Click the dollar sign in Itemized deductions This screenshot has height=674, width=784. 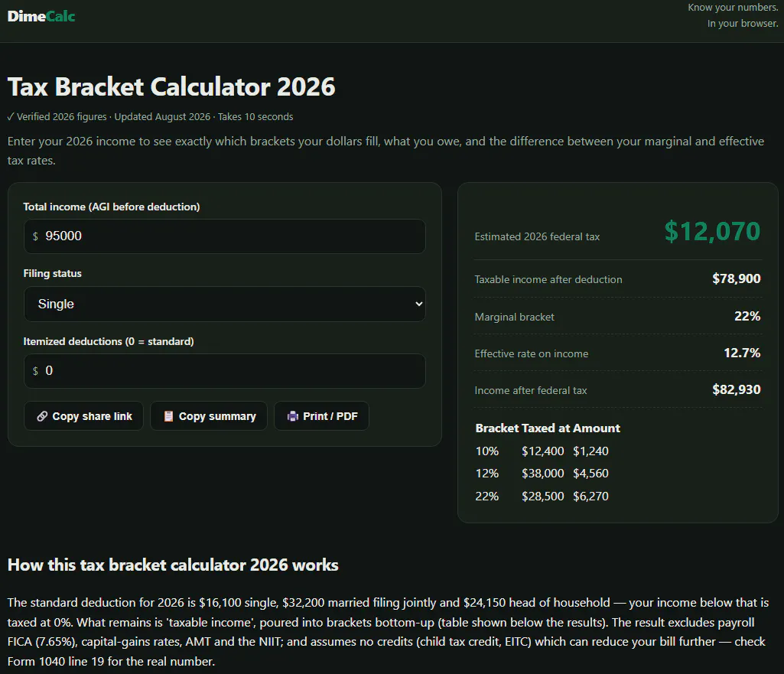(x=35, y=370)
